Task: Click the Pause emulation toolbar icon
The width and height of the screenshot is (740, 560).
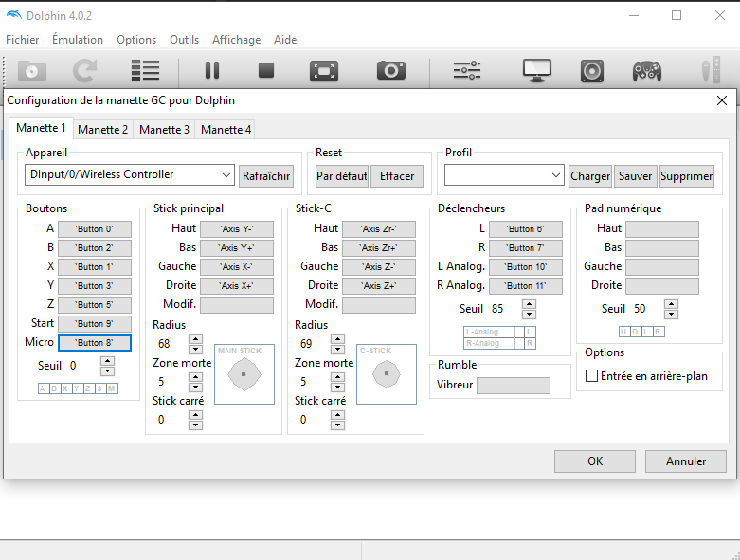Action: pos(211,70)
